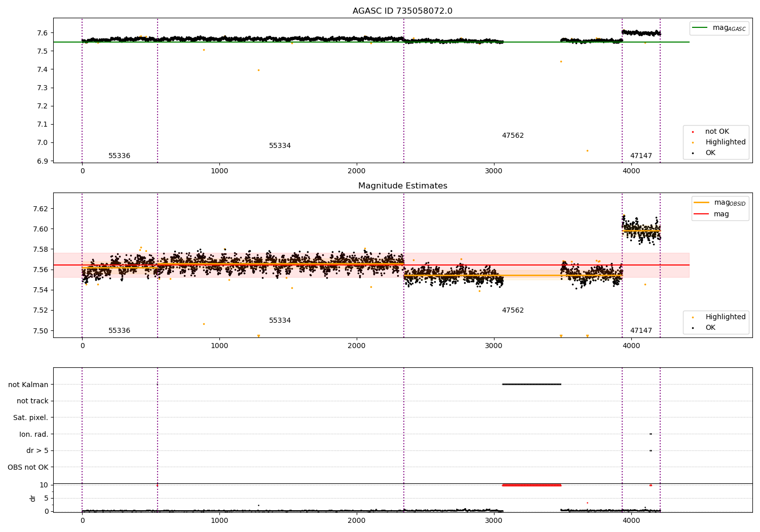Click x-axis tick 1000 under the bottom plot
This screenshot has width=760, height=532.
[219, 520]
